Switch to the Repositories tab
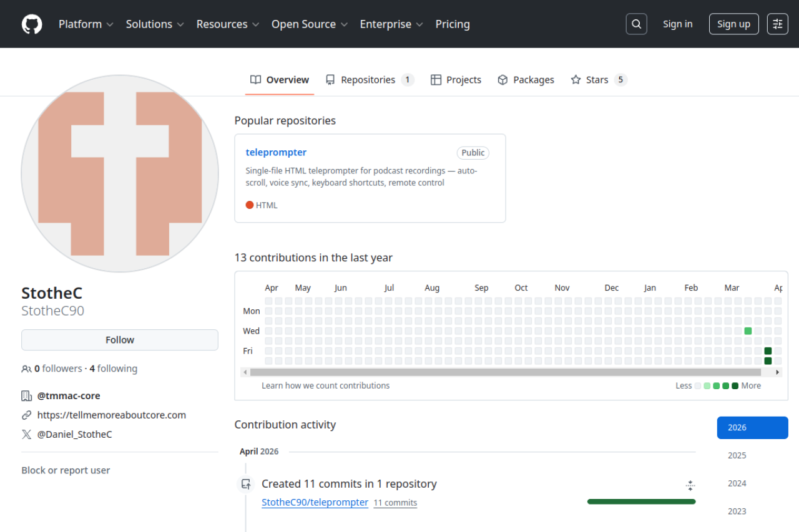The height and width of the screenshot is (532, 799). (x=369, y=80)
